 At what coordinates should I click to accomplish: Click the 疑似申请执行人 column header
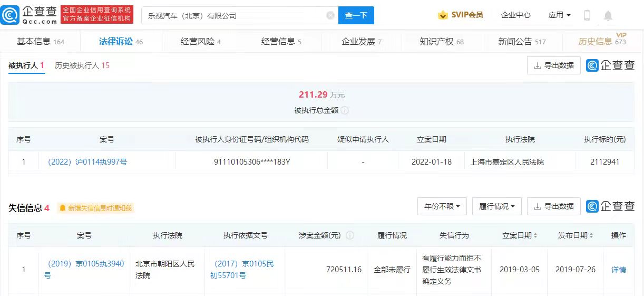(x=363, y=139)
